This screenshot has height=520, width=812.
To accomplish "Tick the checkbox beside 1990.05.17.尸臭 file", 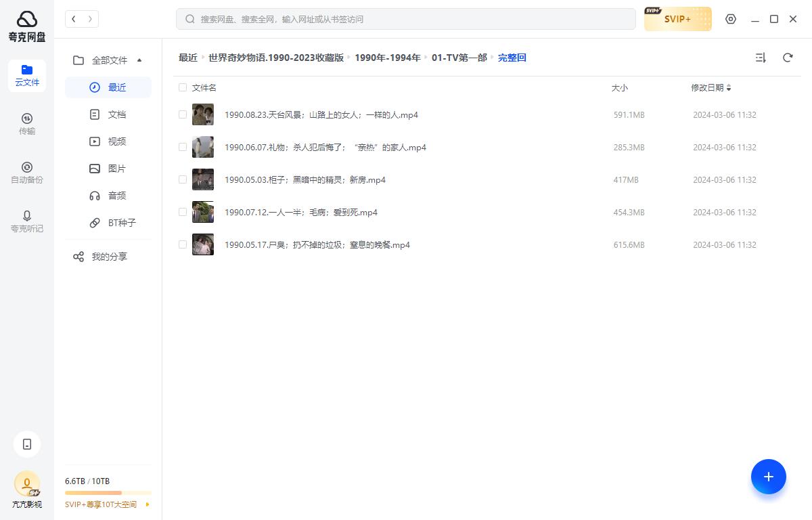I will coord(183,244).
